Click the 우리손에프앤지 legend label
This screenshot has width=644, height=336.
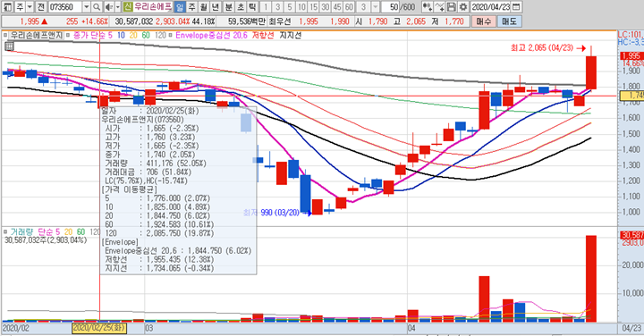[x=36, y=35]
